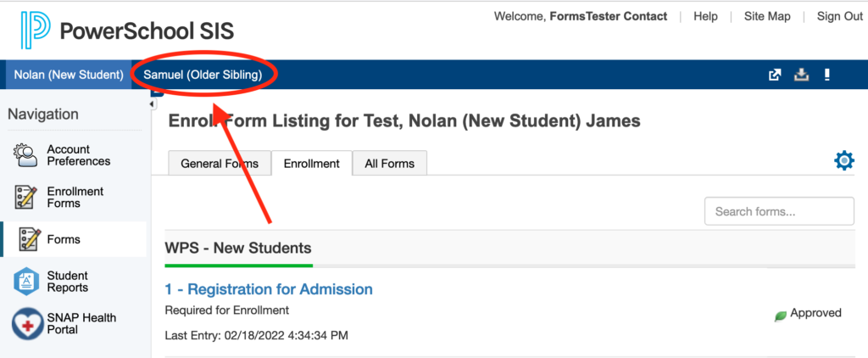Open the Enrollment Forms sidebar icon

(25, 198)
